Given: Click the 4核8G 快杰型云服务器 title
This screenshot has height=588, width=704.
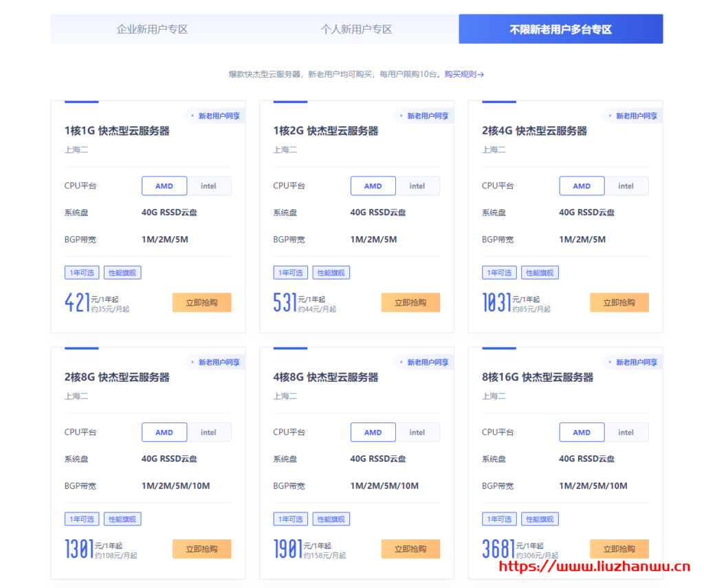Looking at the screenshot, I should 326,377.
